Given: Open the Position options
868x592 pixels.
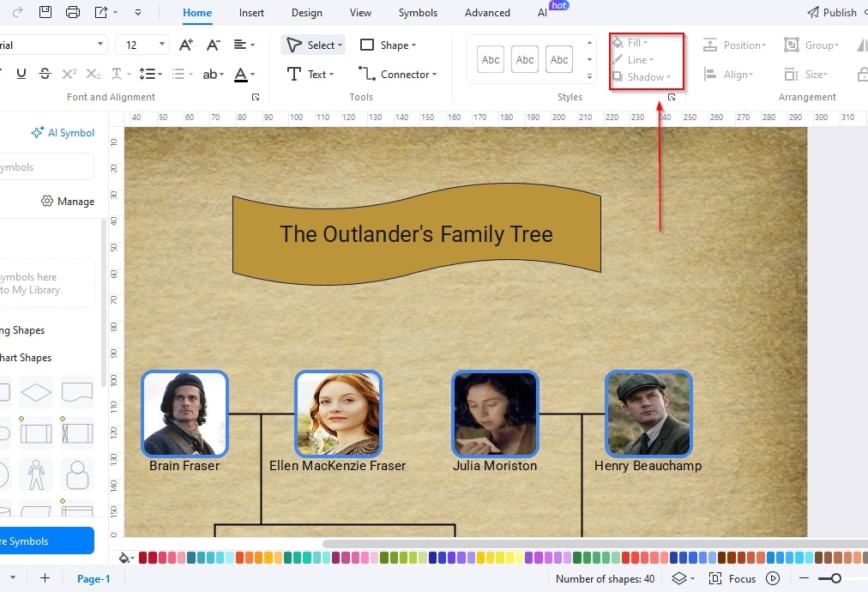Looking at the screenshot, I should point(734,45).
